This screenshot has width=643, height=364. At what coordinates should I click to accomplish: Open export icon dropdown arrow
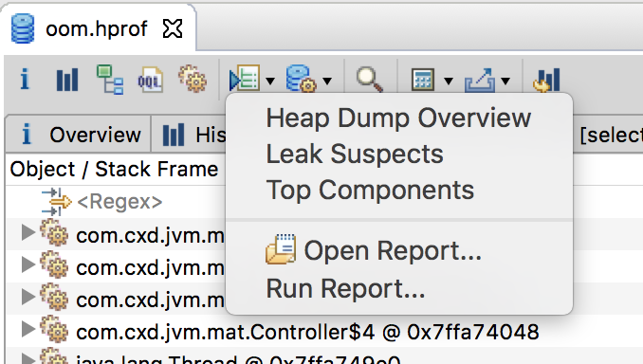505,82
